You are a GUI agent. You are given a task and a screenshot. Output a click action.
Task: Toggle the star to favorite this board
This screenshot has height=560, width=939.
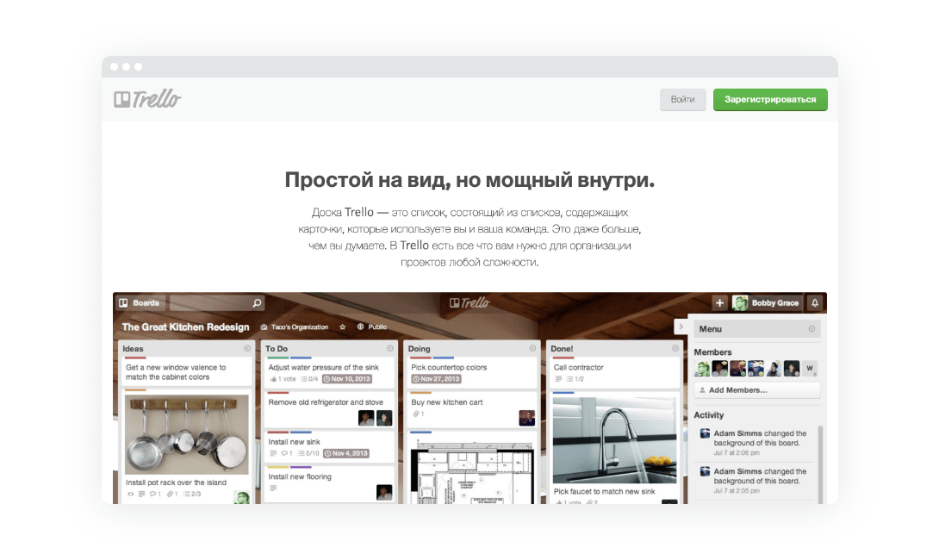(343, 327)
